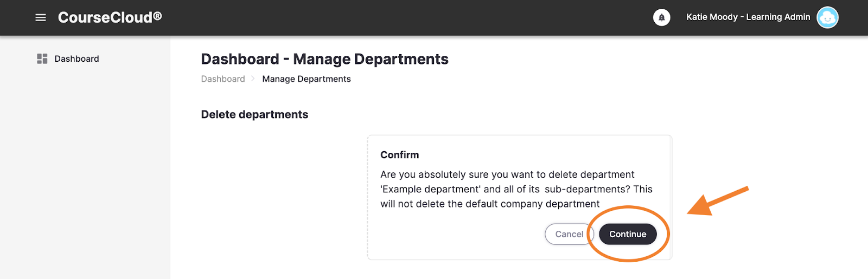Select the Manage Departments breadcrumb
This screenshot has width=868, height=279.
pos(307,79)
